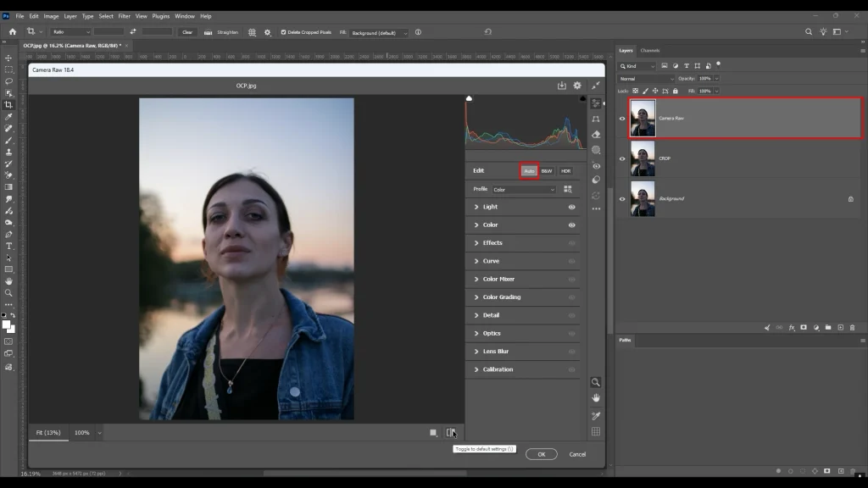The height and width of the screenshot is (488, 868).
Task: Select the Zoom tool in Photoshop toolbar
Action: click(8, 292)
